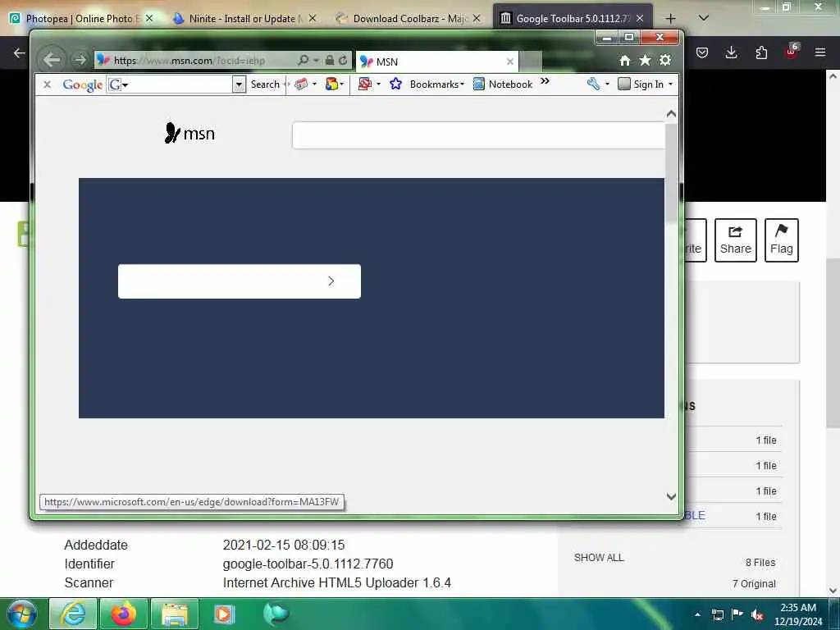Screen dimensions: 840x630
Task: Open the Firefox hamburger menu
Action: click(x=820, y=52)
